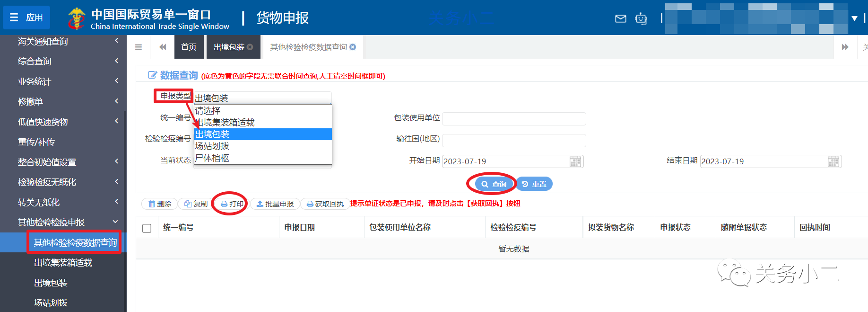This screenshot has width=868, height=312.
Task: Switch to the 出境包装 tab
Action: click(229, 47)
